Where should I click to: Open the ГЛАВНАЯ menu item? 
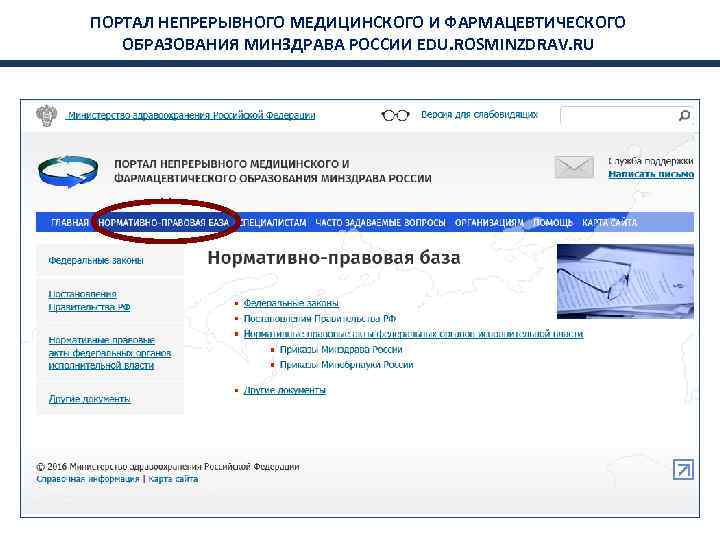[x=70, y=222]
